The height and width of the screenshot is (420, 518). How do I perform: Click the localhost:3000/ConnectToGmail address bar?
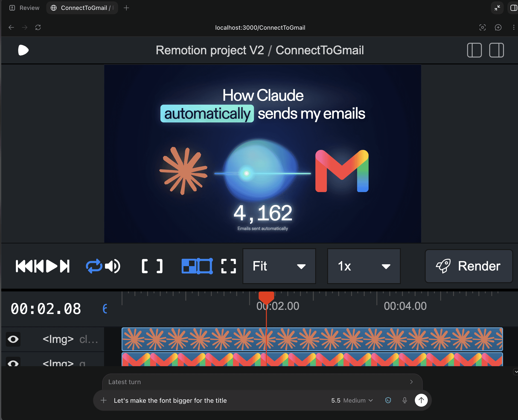pyautogui.click(x=260, y=28)
